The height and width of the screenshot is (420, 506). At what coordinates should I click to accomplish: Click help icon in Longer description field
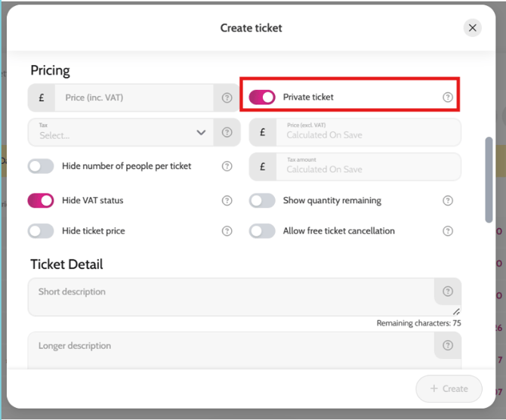(448, 346)
